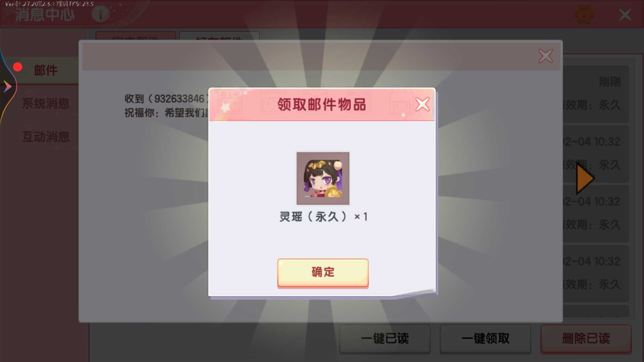The width and height of the screenshot is (644, 362).
Task: Open the mail entry marked 刚刚
Action: [x=596, y=94]
